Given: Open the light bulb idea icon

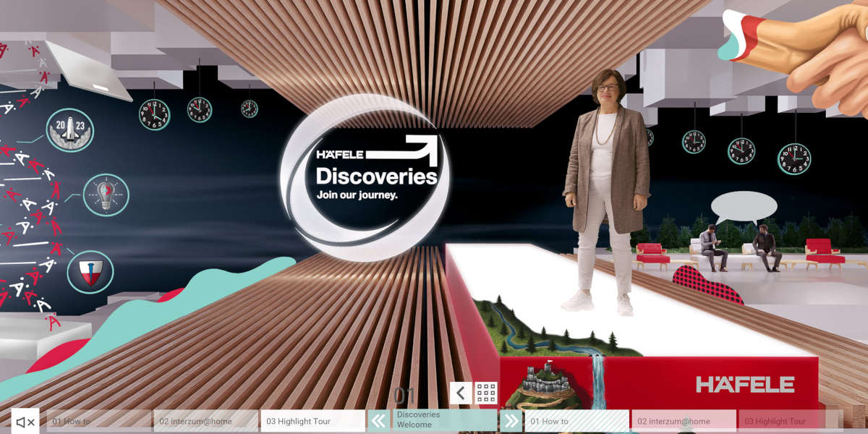Looking at the screenshot, I should click(x=106, y=195).
